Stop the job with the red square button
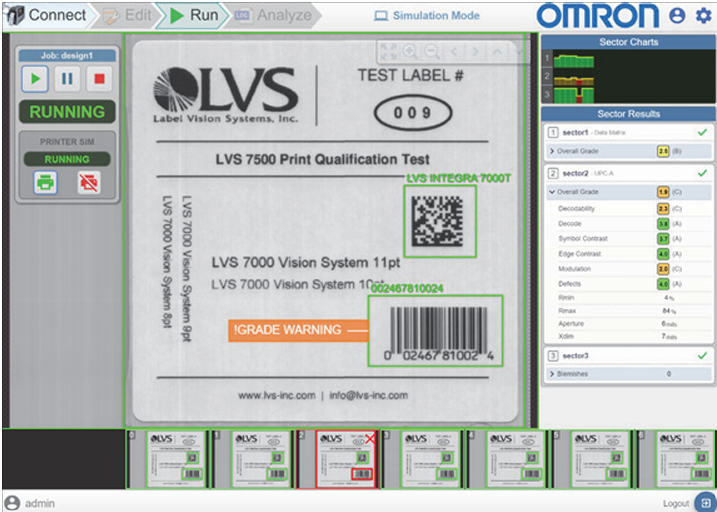The height and width of the screenshot is (512, 717). click(99, 79)
